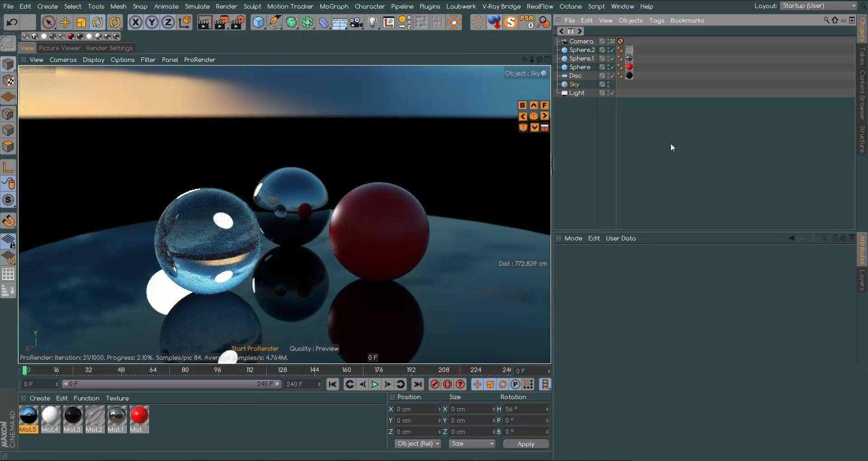Viewport: 868px width, 461px height.
Task: Switch to the Render Settings tab
Action: coord(109,48)
